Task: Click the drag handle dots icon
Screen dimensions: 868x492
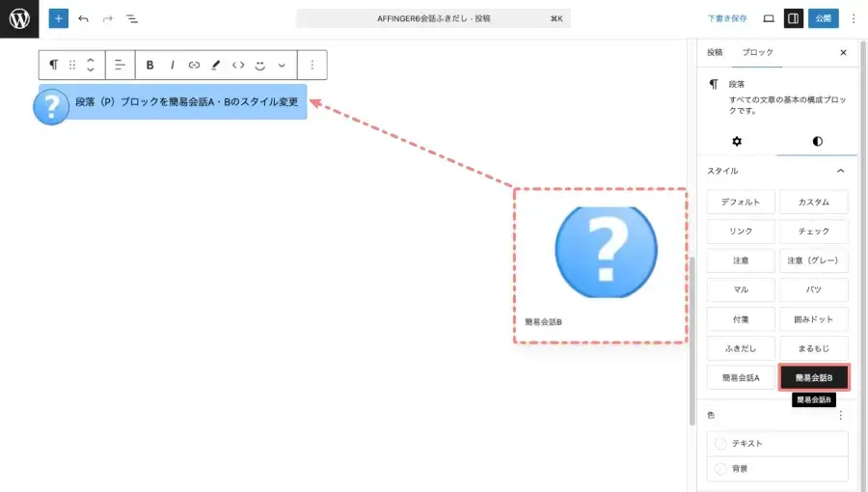Action: coord(72,65)
